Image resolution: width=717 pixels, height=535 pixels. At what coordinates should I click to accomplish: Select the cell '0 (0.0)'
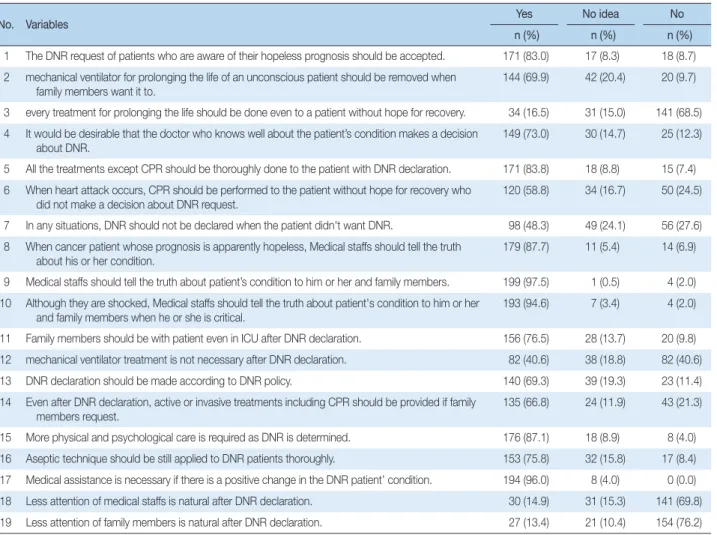click(x=681, y=480)
